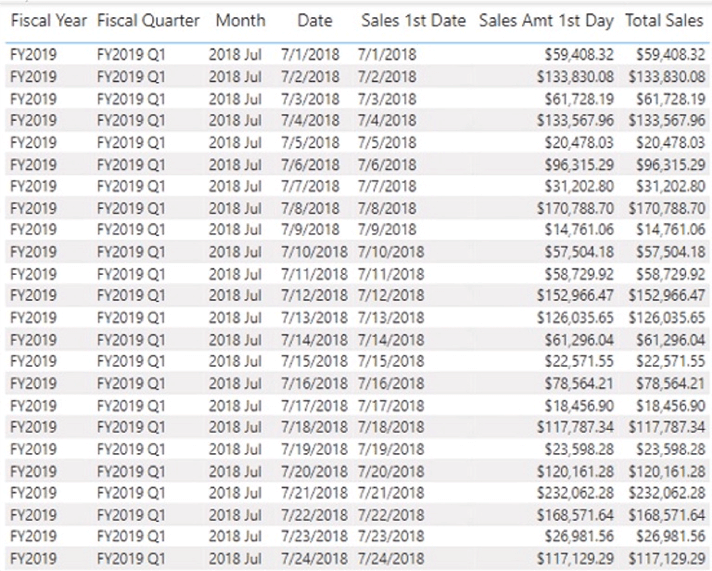This screenshot has width=712, height=571.
Task: Click the Date column header
Action: (x=314, y=20)
